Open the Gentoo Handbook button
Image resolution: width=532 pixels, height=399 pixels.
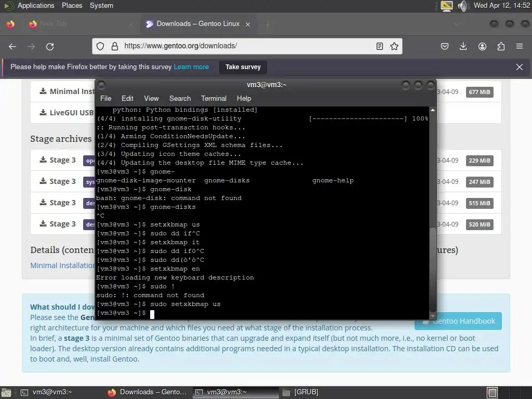(x=458, y=321)
